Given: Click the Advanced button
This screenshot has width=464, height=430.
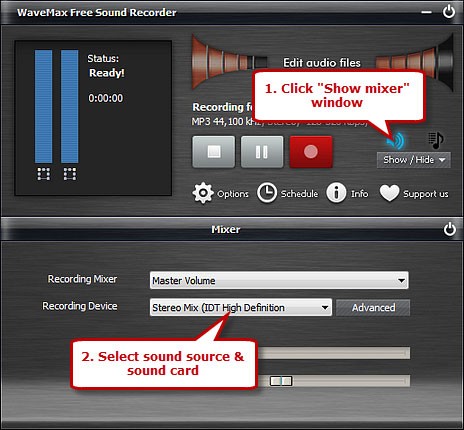Looking at the screenshot, I should (373, 308).
